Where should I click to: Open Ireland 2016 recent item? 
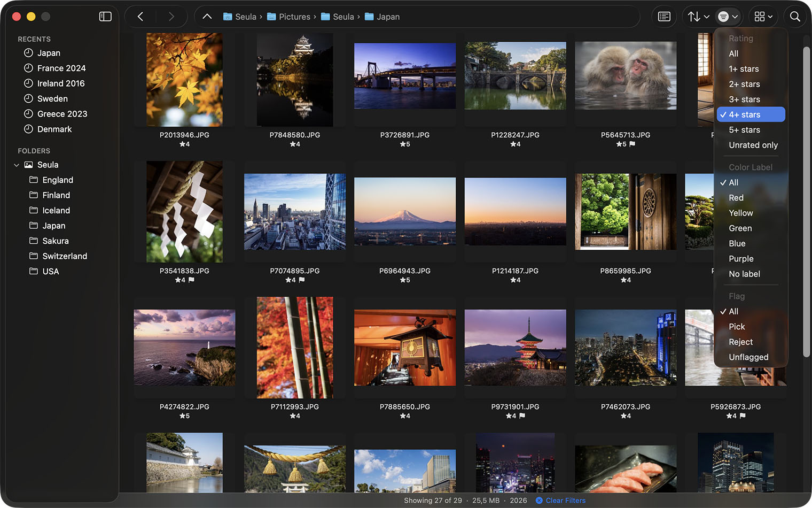point(61,83)
